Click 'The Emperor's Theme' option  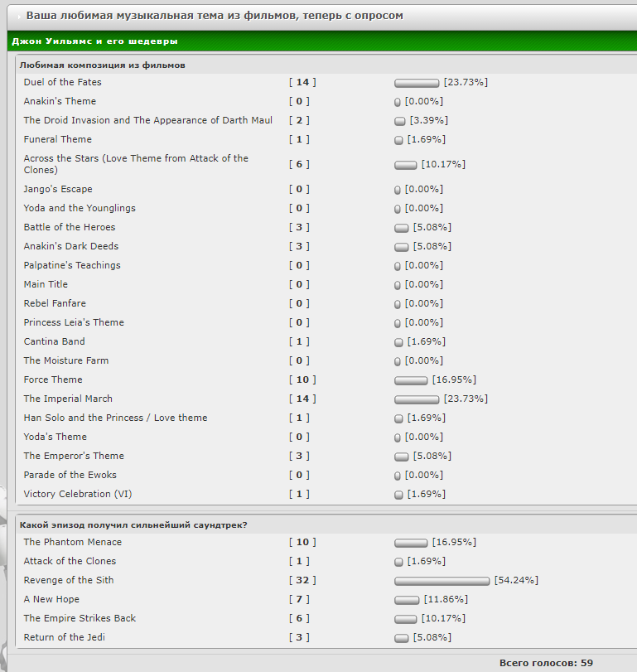point(74,456)
